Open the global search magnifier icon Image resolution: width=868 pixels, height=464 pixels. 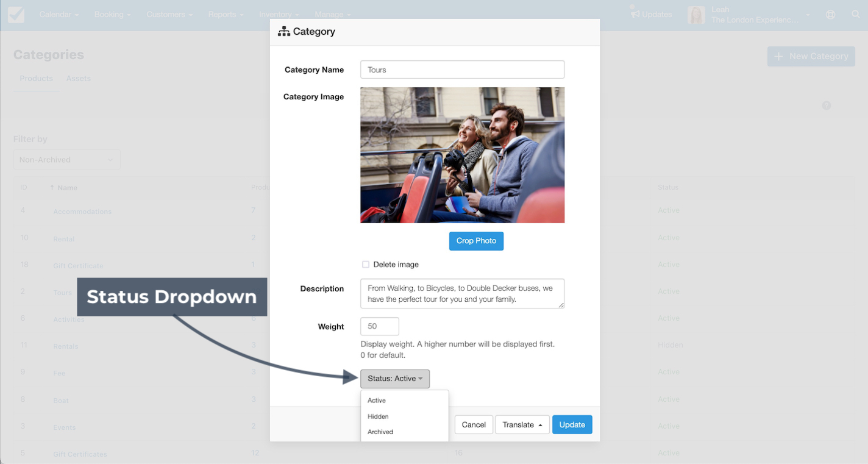pos(855,15)
